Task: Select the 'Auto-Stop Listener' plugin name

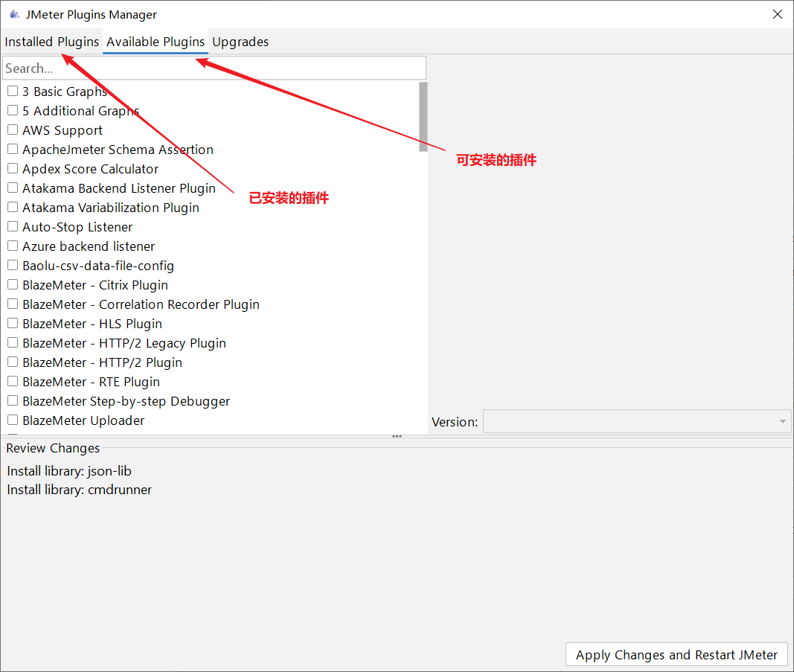Action: (77, 227)
